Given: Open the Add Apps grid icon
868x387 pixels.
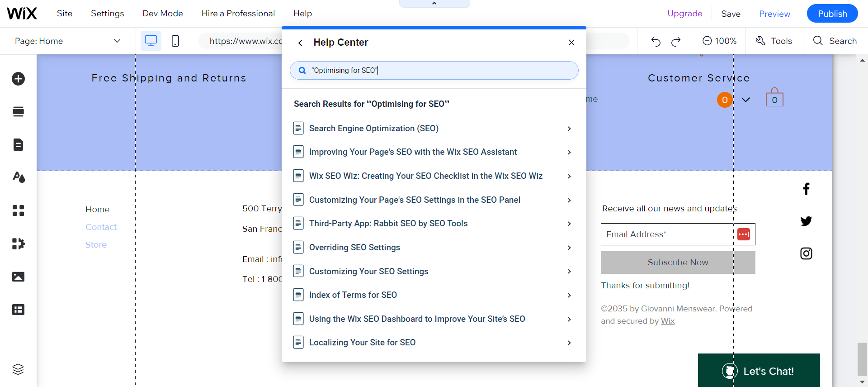Looking at the screenshot, I should 18,210.
